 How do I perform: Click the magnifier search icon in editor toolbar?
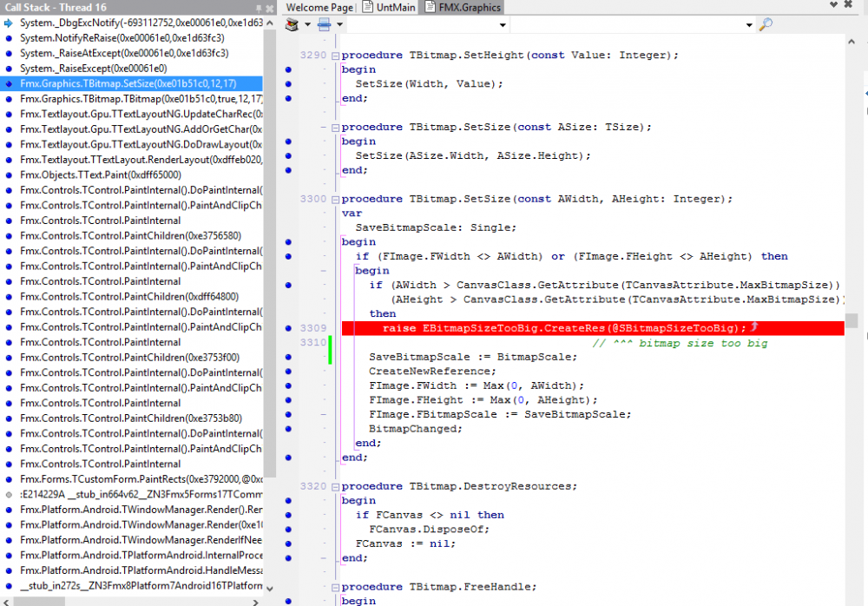pyautogui.click(x=766, y=24)
